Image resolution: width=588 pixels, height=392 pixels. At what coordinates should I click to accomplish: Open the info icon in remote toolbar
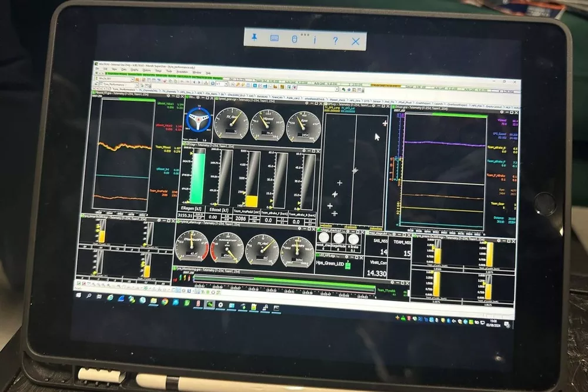coord(315,40)
